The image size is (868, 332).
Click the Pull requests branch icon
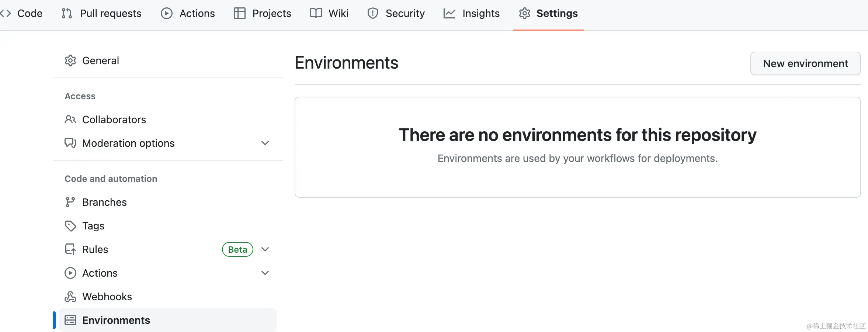(67, 13)
